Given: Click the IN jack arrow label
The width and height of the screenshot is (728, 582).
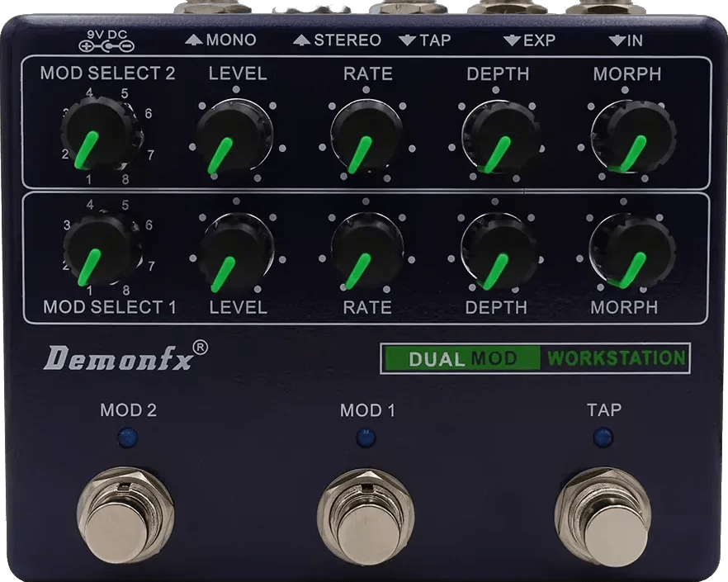Looking at the screenshot, I should (x=626, y=40).
